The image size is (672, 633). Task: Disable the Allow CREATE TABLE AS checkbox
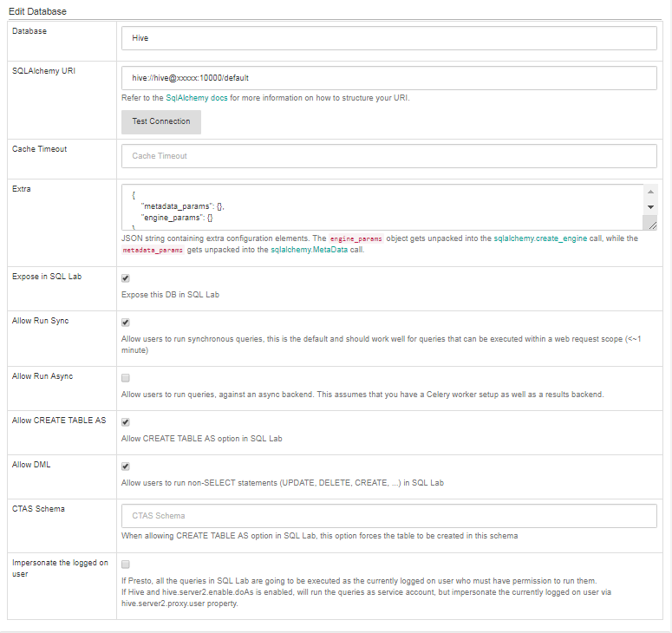point(126,422)
